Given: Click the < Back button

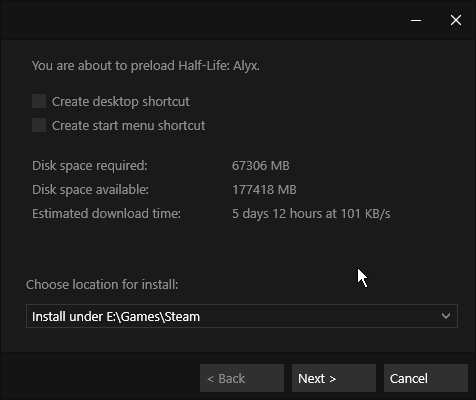Looking at the screenshot, I should coord(242,378).
